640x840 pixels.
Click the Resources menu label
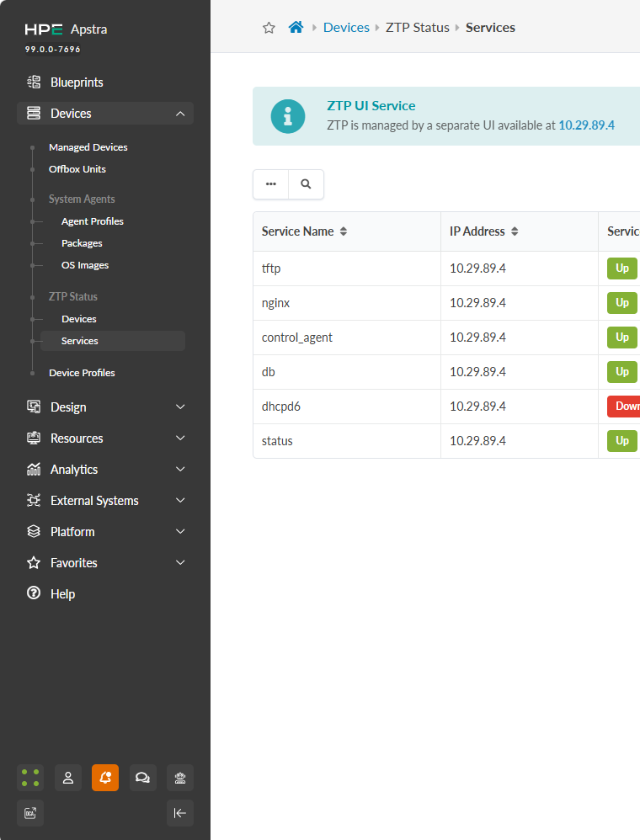pos(77,439)
